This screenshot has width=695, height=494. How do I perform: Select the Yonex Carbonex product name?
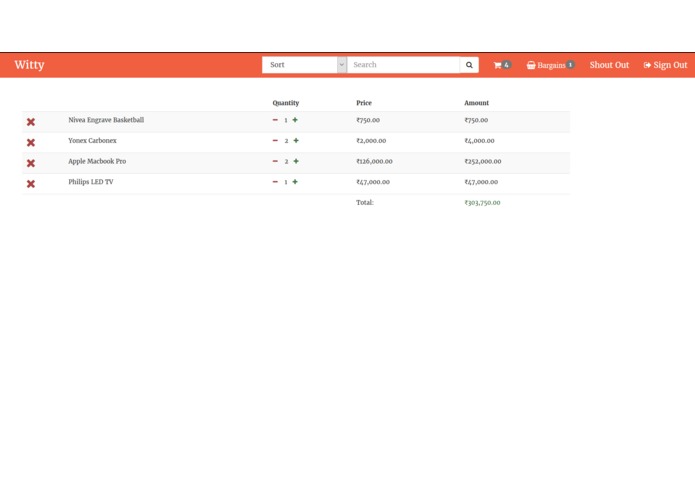pos(92,140)
